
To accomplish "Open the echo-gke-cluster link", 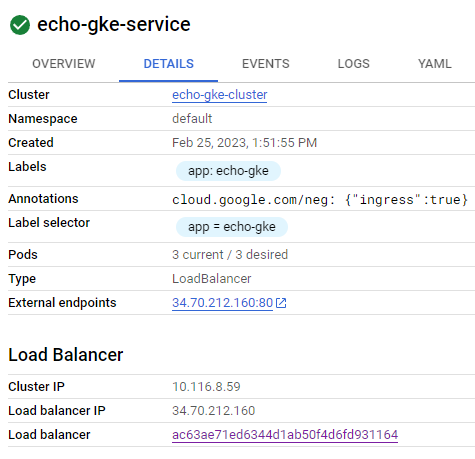I will pyautogui.click(x=220, y=95).
